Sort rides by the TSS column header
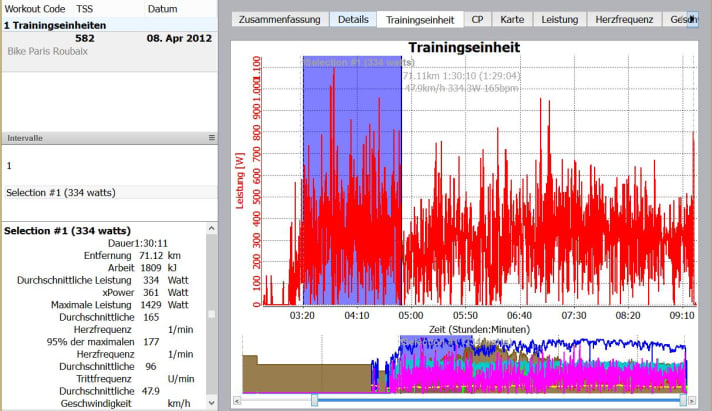This screenshot has height=411, width=712. coord(84,8)
